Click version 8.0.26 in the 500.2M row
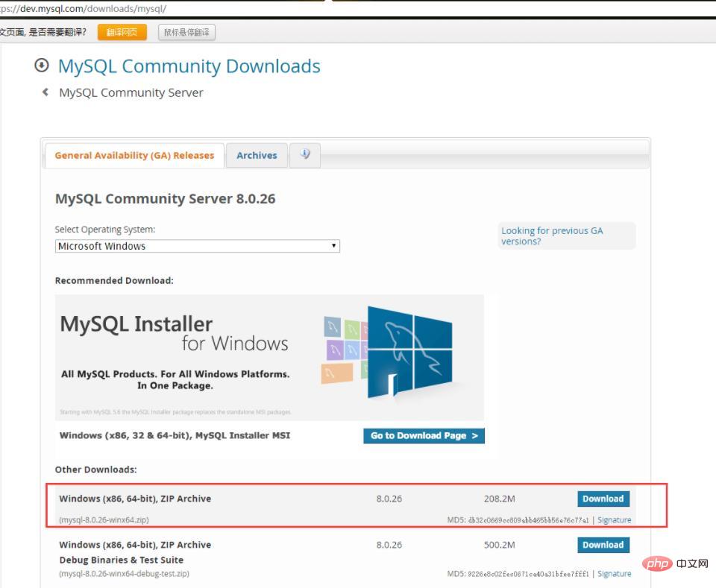 coord(389,545)
